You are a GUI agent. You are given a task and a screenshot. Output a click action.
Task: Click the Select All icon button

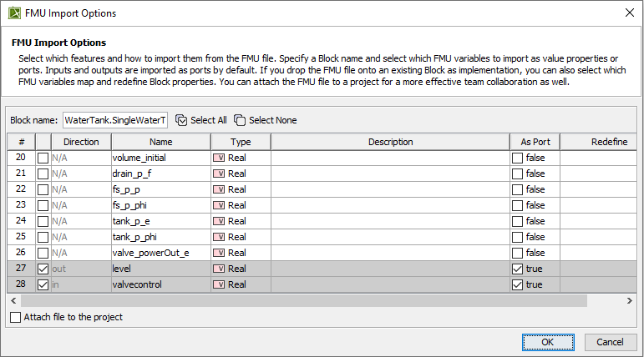point(181,120)
